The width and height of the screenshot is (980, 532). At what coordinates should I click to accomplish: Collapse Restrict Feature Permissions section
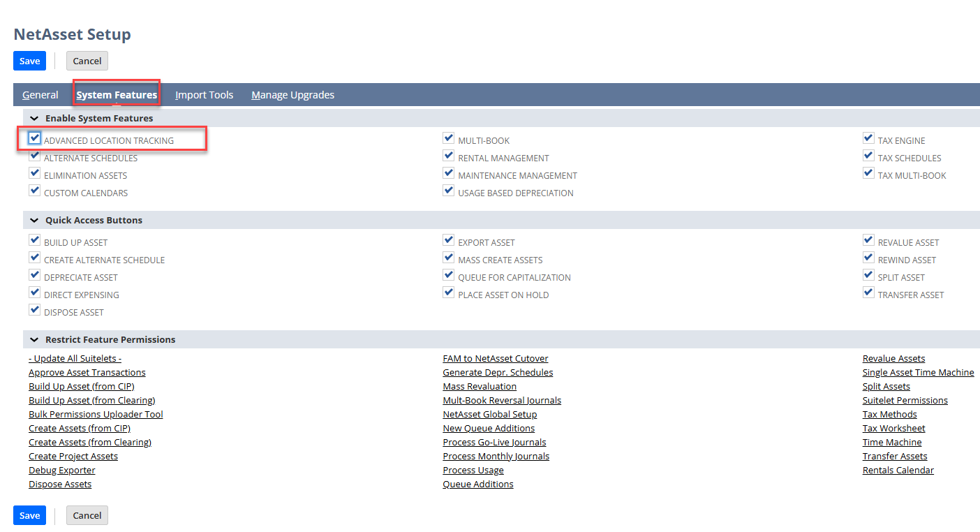(34, 340)
